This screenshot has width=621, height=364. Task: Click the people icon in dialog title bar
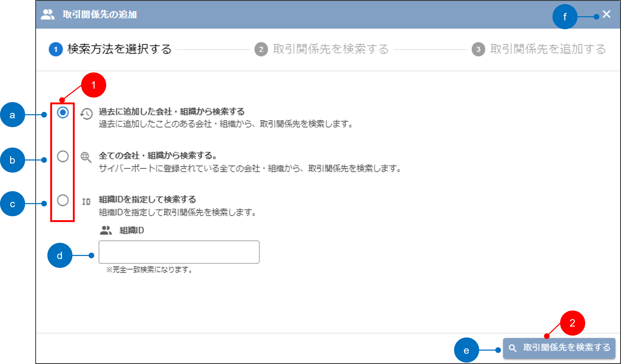click(47, 15)
